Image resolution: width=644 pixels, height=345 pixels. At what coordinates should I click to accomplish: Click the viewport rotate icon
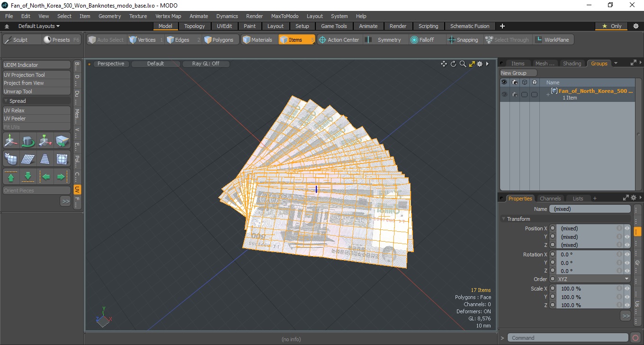tap(453, 64)
